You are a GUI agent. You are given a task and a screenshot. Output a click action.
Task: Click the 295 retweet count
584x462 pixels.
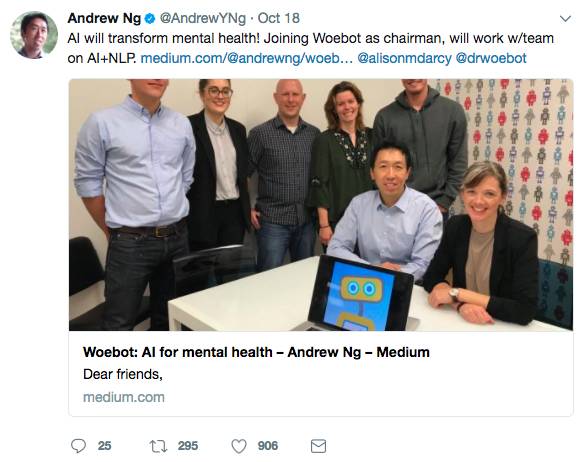(x=188, y=446)
